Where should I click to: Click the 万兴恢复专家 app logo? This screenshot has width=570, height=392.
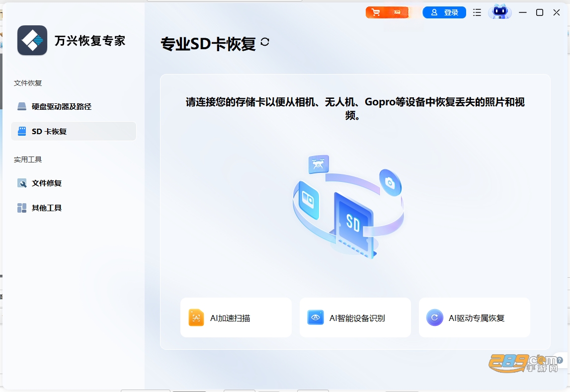tap(32, 40)
